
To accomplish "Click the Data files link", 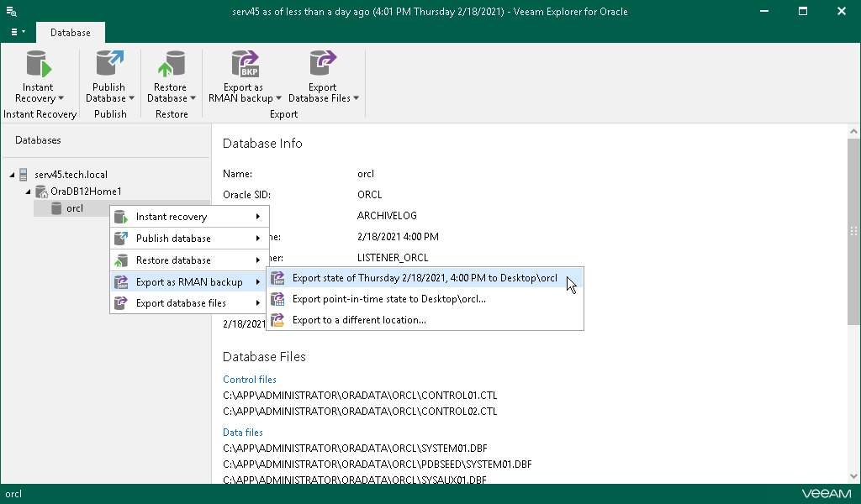I will [x=243, y=433].
